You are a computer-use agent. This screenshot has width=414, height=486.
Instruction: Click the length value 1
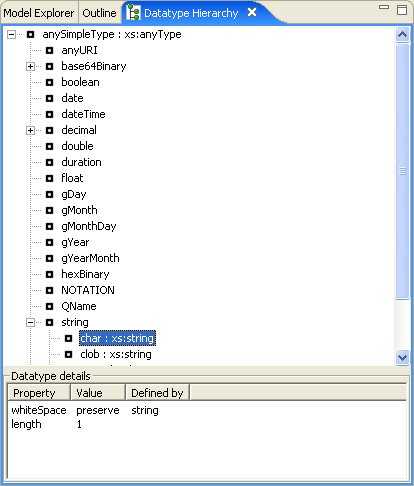[79, 424]
